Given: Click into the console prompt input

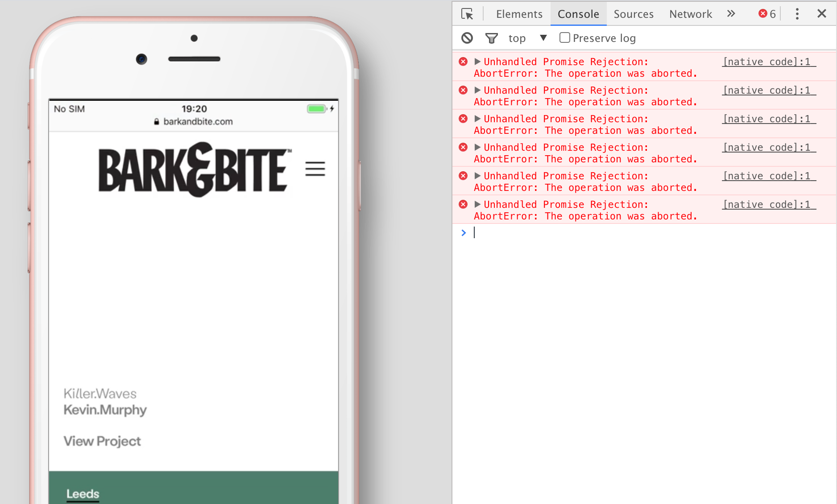Looking at the screenshot, I should pos(625,232).
